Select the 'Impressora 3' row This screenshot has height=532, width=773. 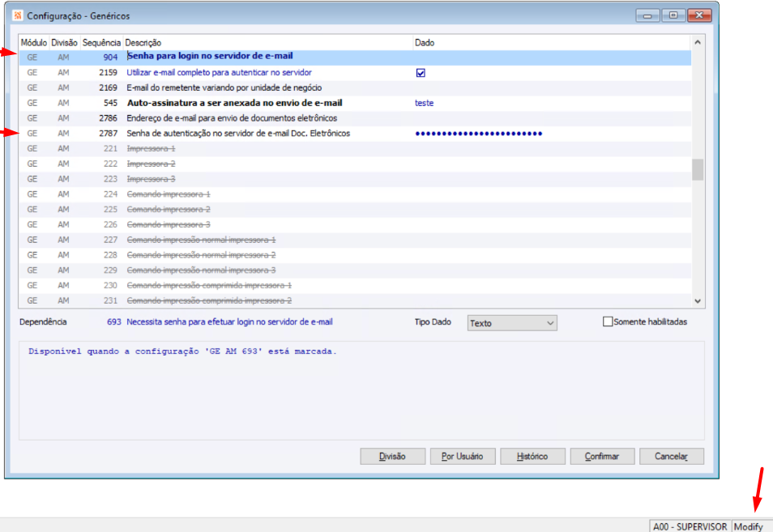point(355,179)
